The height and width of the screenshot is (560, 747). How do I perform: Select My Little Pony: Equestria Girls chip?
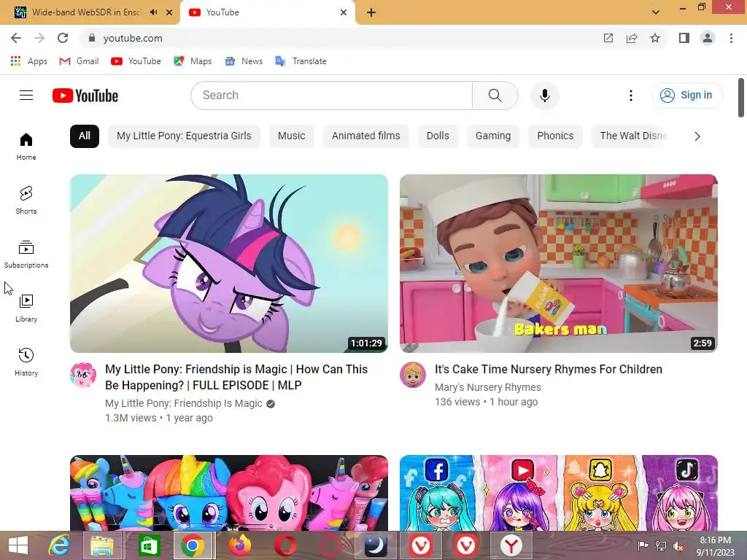184,136
